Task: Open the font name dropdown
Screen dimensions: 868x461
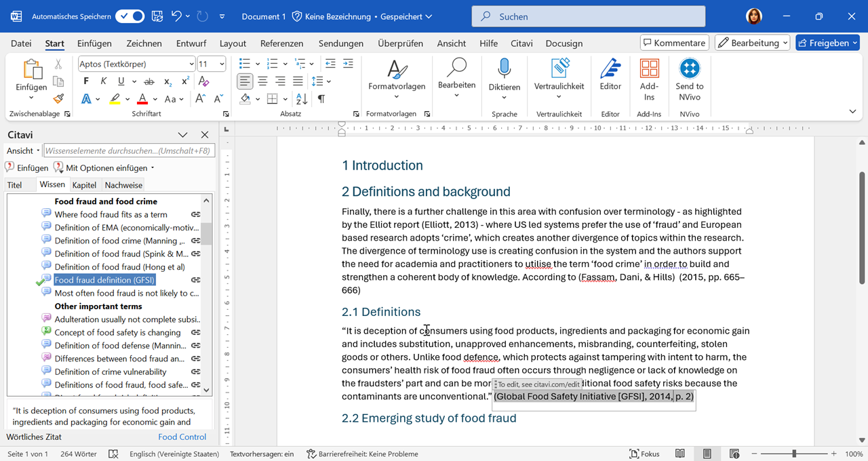Action: click(x=191, y=64)
